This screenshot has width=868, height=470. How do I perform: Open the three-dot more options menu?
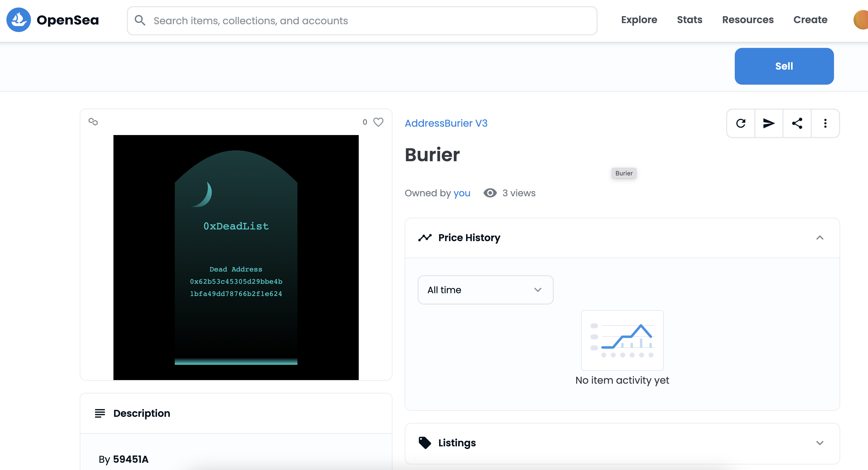[825, 123]
